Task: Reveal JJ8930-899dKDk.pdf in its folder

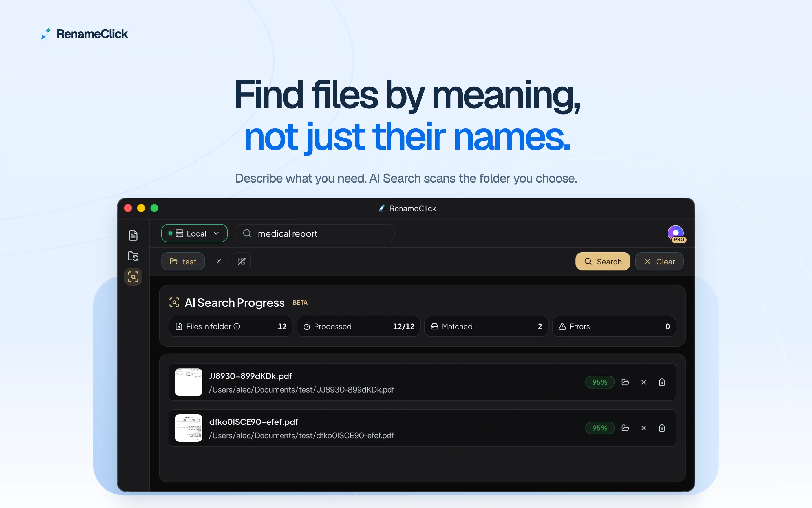Action: click(625, 382)
